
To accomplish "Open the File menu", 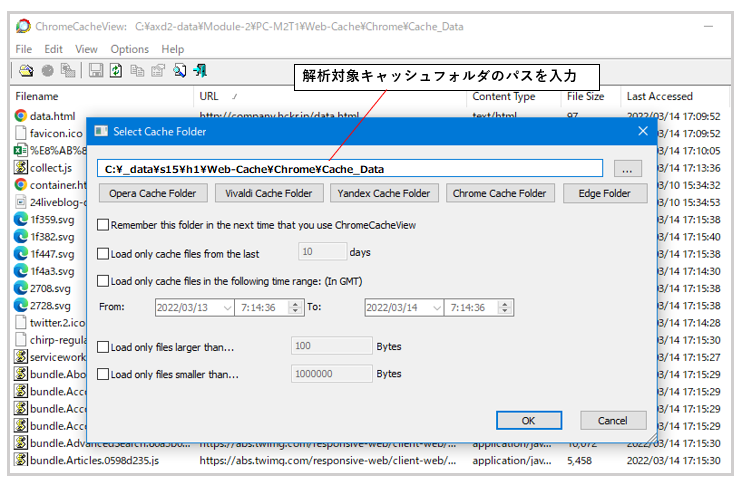I will pyautogui.click(x=24, y=49).
